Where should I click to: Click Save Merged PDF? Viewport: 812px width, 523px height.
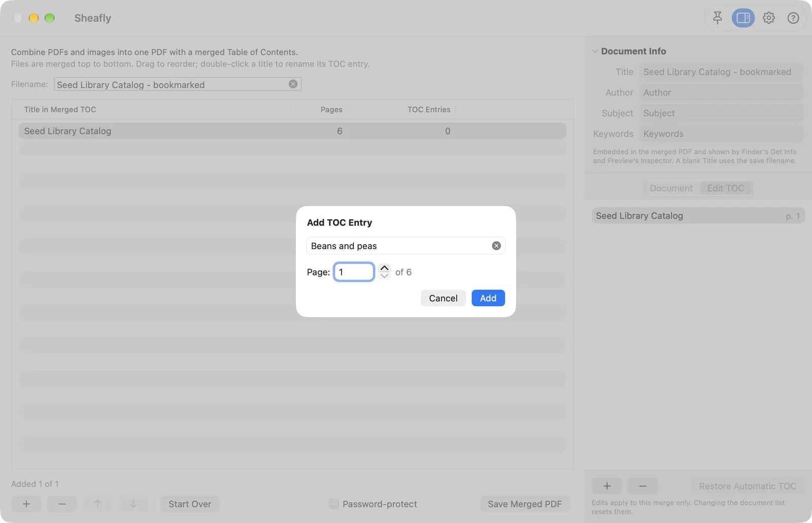click(x=525, y=504)
